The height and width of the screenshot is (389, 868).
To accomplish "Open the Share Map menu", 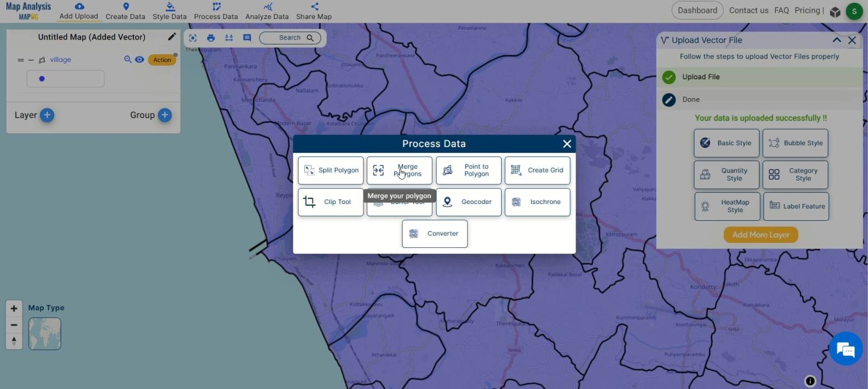I will (x=314, y=11).
